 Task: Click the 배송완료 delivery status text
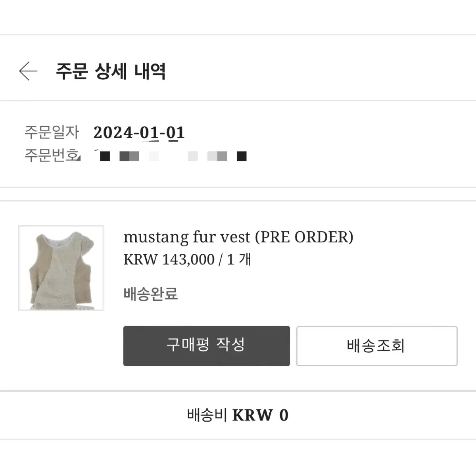tap(151, 294)
